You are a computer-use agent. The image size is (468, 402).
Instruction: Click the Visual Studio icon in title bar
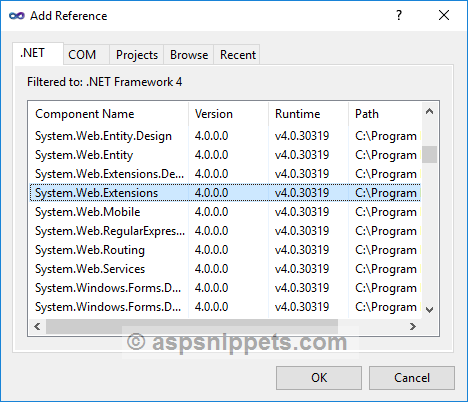(x=17, y=16)
